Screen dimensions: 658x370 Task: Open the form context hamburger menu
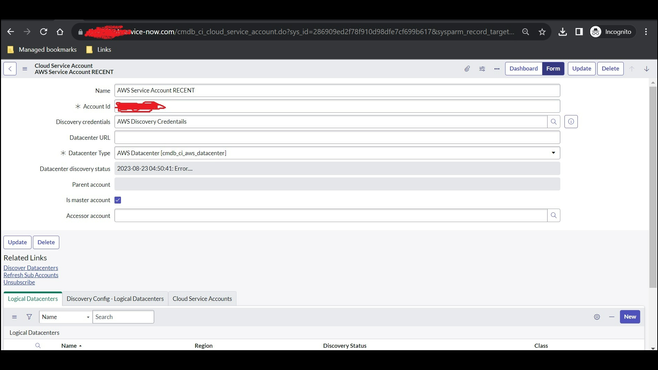(25, 69)
